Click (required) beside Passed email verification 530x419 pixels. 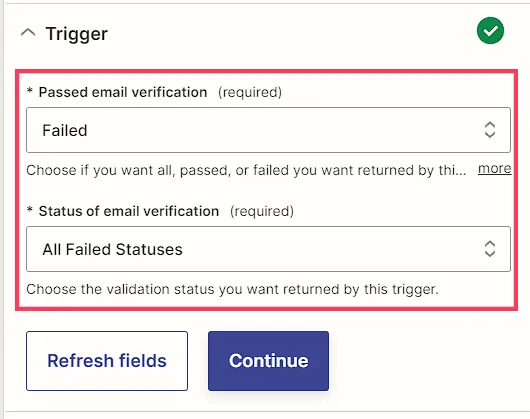pyautogui.click(x=250, y=92)
